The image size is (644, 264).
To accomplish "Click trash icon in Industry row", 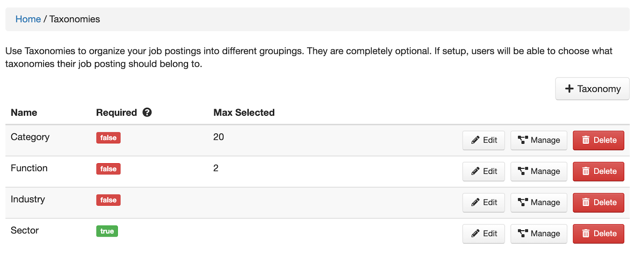I will (586, 203).
